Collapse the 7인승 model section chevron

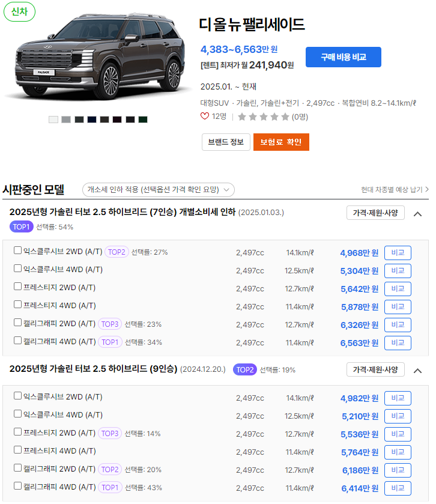pos(417,214)
